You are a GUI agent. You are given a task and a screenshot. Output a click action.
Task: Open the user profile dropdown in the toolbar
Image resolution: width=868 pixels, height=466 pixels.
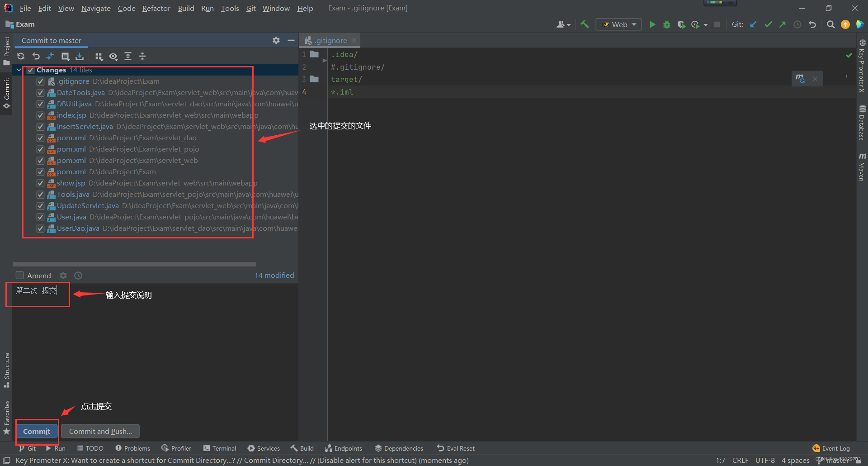pyautogui.click(x=563, y=24)
